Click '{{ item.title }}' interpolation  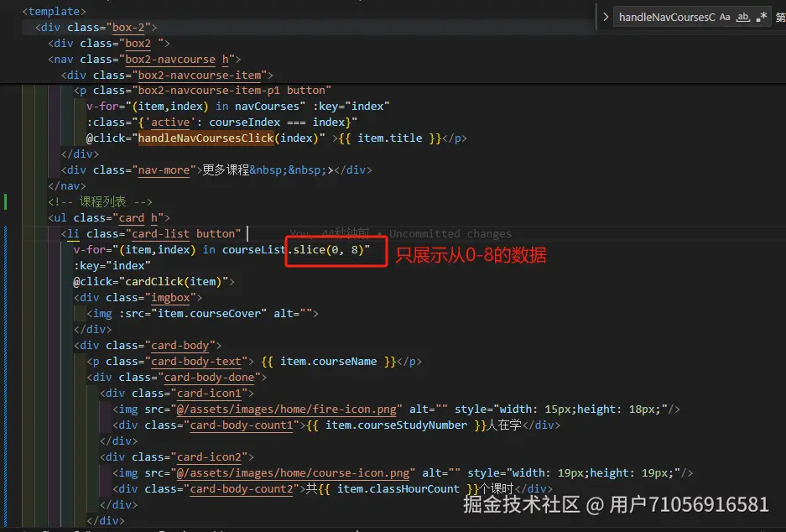(x=390, y=138)
